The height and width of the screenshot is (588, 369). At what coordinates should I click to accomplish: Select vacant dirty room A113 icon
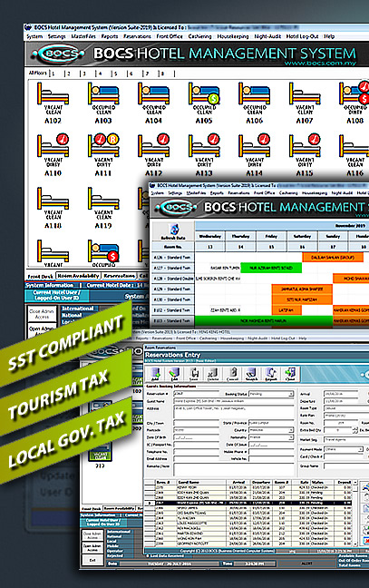204,145
